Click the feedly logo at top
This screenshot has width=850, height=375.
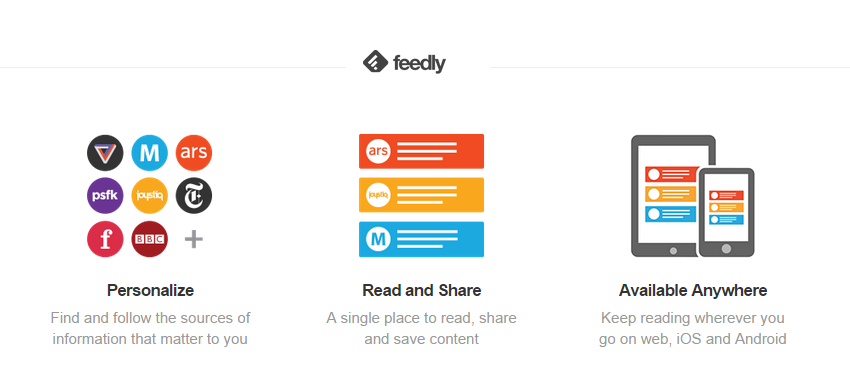tap(404, 63)
